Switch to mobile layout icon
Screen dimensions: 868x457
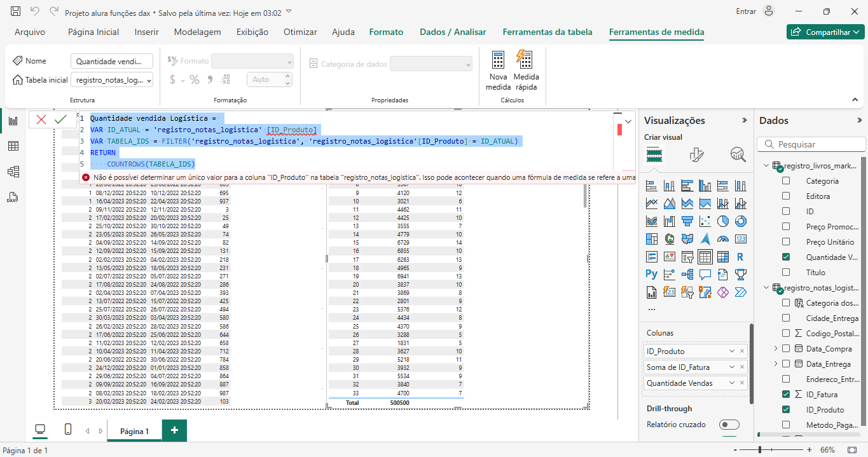(68, 430)
